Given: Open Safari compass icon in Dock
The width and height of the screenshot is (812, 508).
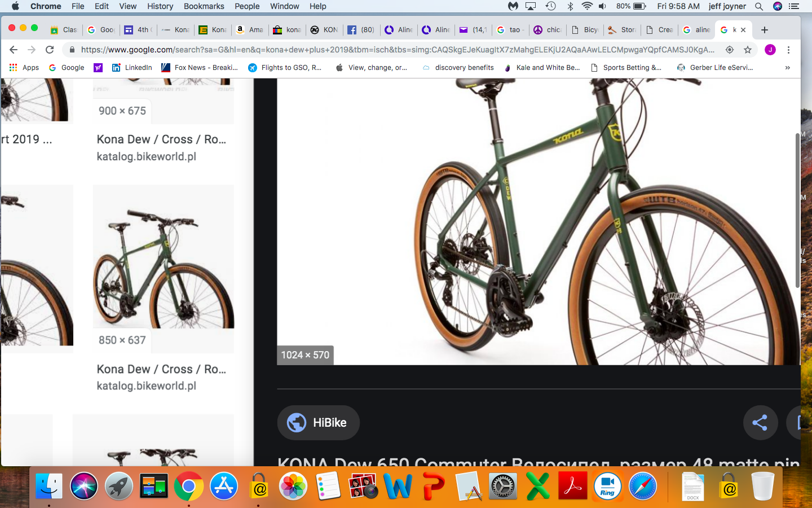Looking at the screenshot, I should [x=643, y=486].
